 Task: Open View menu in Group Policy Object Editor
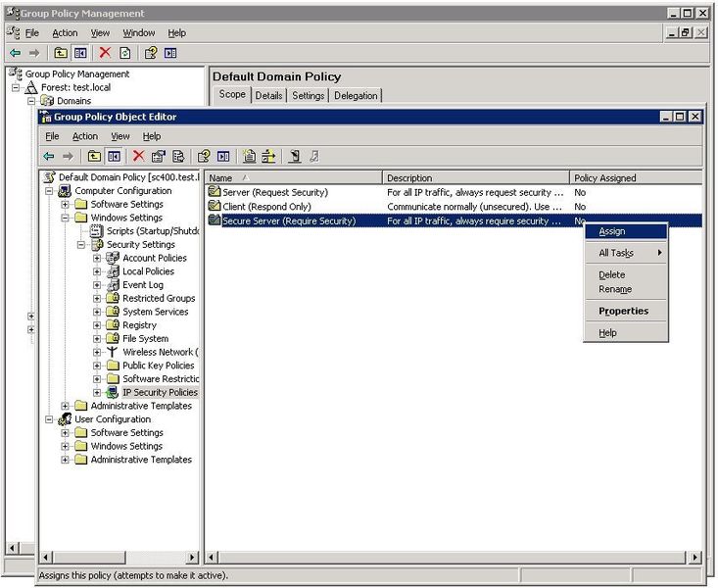click(x=120, y=136)
